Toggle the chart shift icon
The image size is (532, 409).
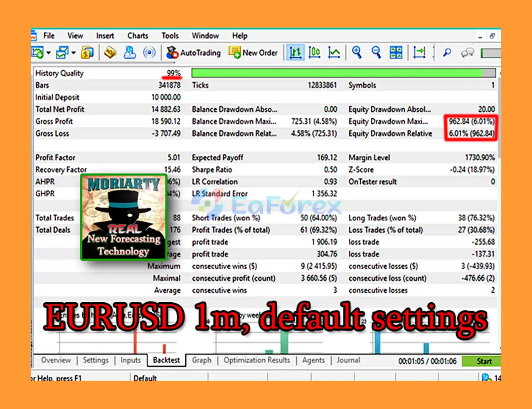pyautogui.click(x=419, y=53)
